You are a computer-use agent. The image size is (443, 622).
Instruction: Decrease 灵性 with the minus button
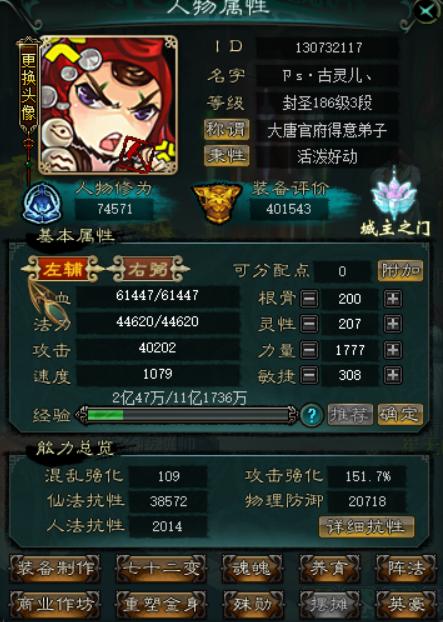tap(309, 324)
